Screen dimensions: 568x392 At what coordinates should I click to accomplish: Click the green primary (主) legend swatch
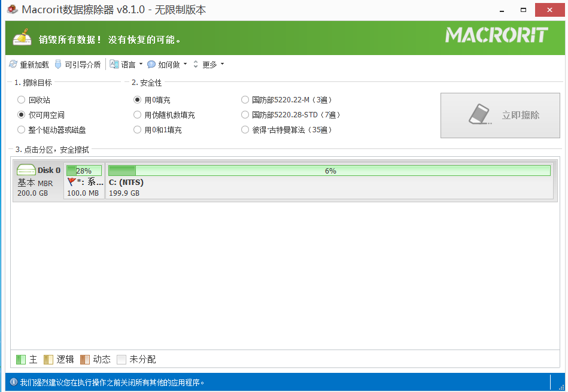[x=21, y=360]
